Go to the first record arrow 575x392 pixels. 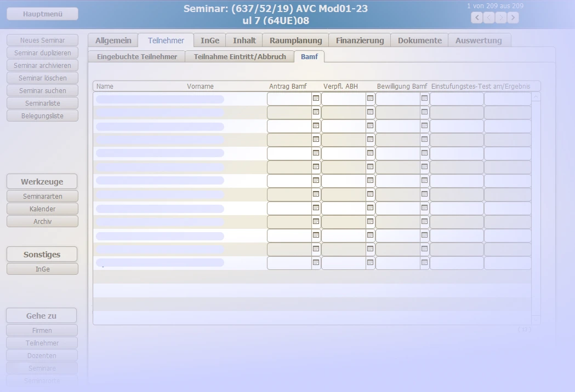tap(476, 18)
